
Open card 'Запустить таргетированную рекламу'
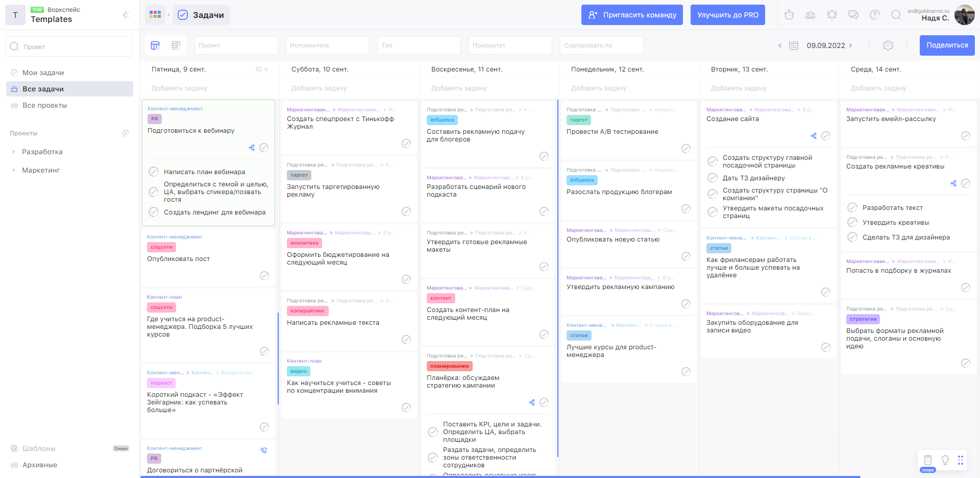349,190
